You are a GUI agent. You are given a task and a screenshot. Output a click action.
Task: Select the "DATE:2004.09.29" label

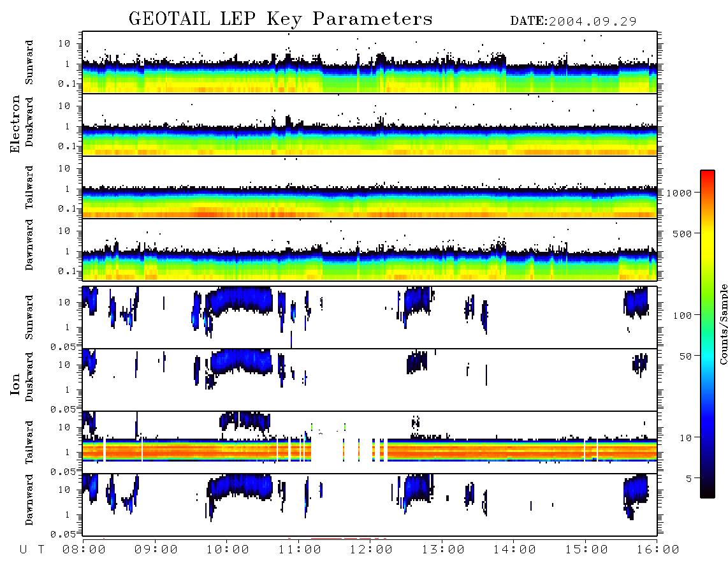tap(573, 21)
